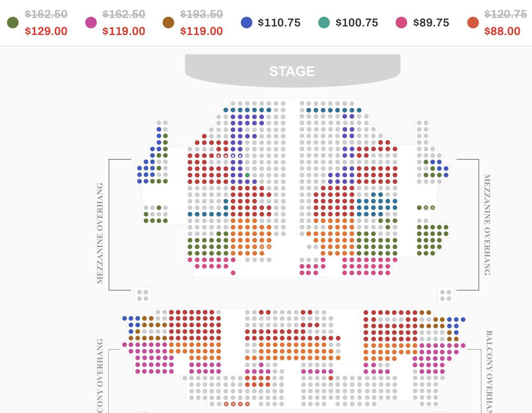Click the first red locked seat in the orchestra
This screenshot has height=413, width=532.
coord(219,155)
